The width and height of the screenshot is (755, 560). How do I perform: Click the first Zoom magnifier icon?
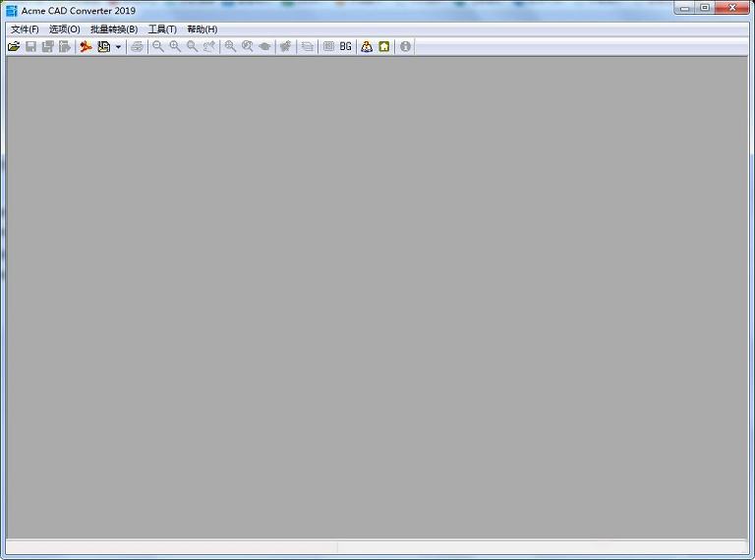coord(157,46)
